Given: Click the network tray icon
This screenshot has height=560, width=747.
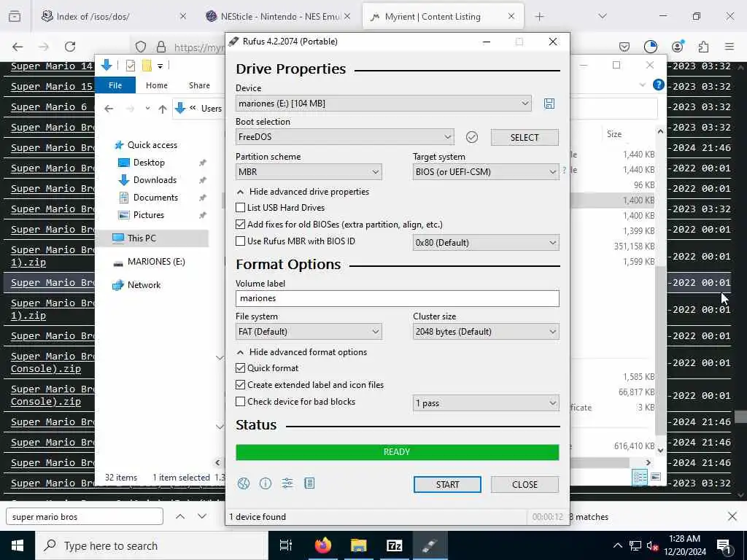Looking at the screenshot, I should click(x=635, y=545).
